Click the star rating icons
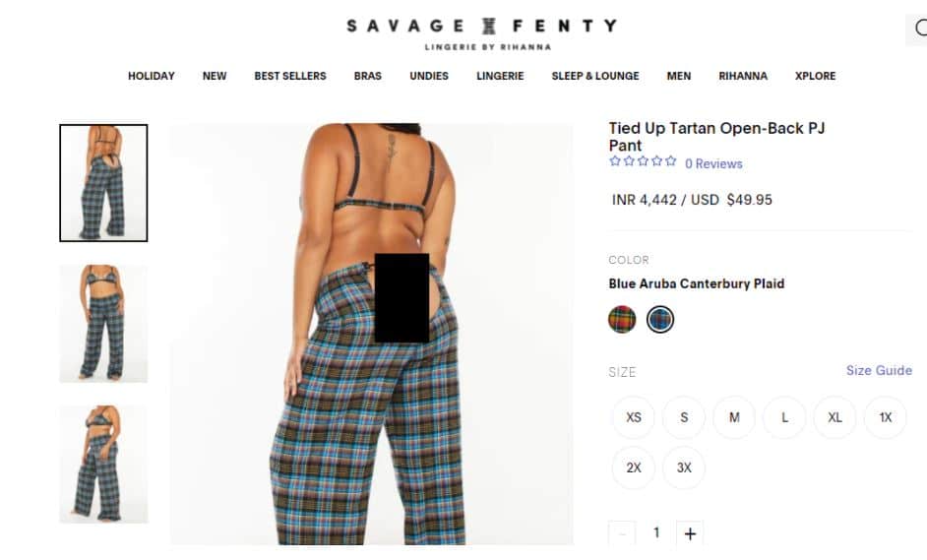 (643, 160)
